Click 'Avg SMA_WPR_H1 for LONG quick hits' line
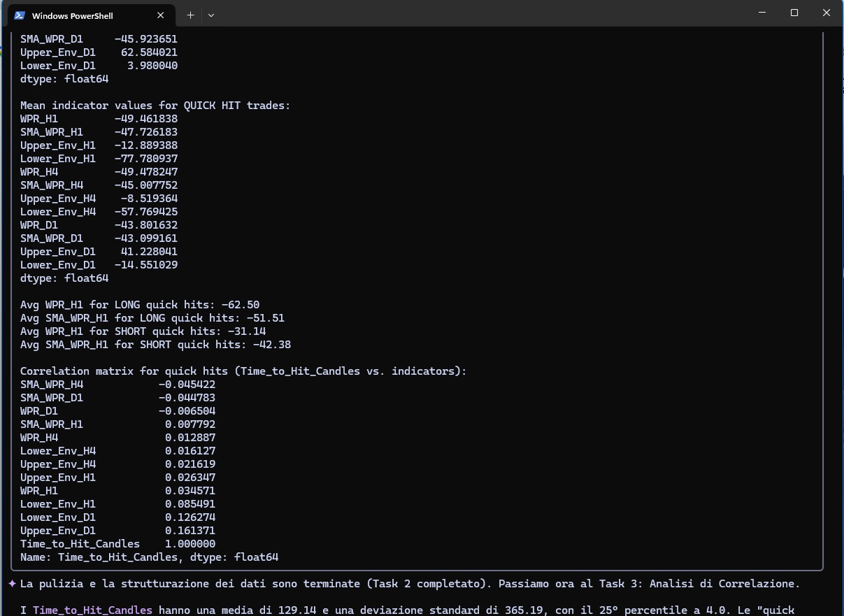 [152, 318]
